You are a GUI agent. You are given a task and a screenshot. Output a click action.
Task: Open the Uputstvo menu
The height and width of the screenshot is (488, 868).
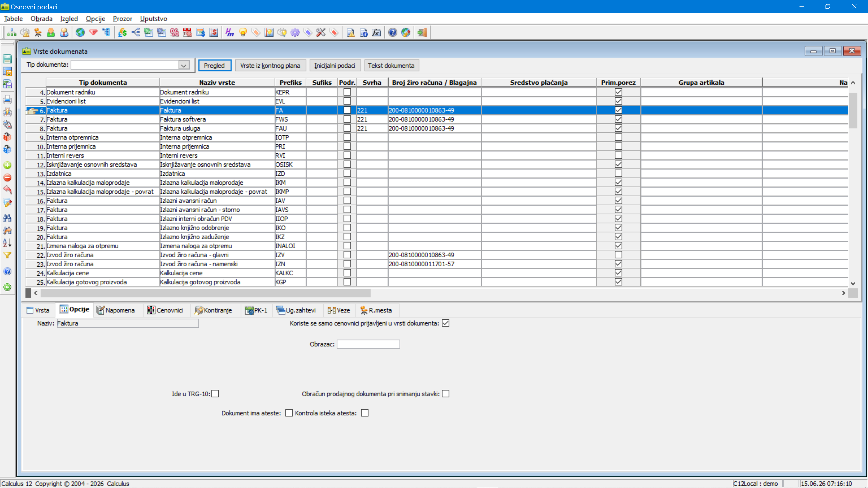[153, 19]
